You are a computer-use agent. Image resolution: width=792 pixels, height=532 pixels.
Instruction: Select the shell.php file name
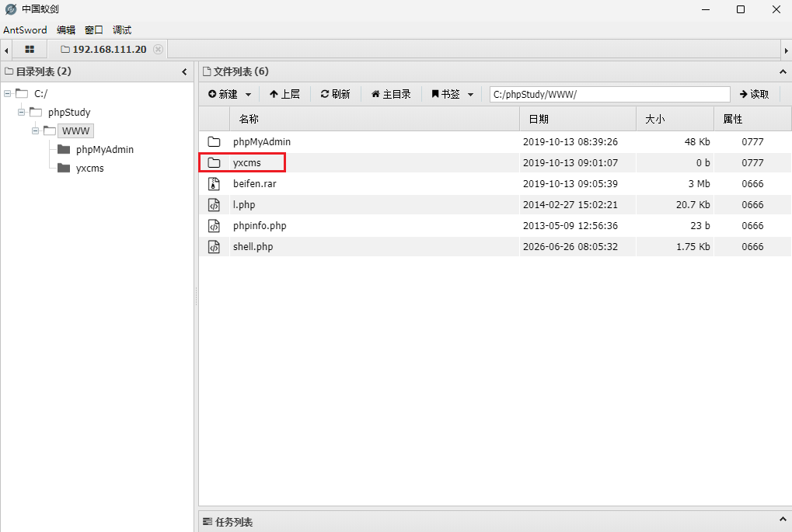pyautogui.click(x=253, y=247)
